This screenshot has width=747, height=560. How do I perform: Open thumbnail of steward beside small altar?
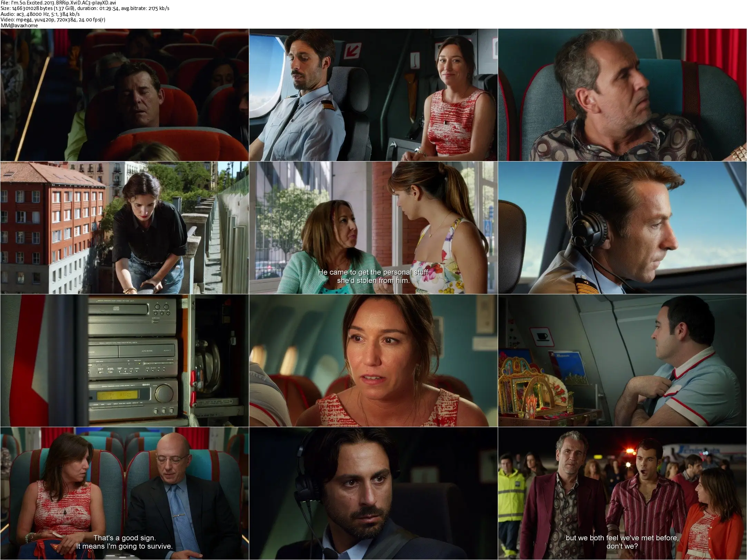click(x=622, y=361)
